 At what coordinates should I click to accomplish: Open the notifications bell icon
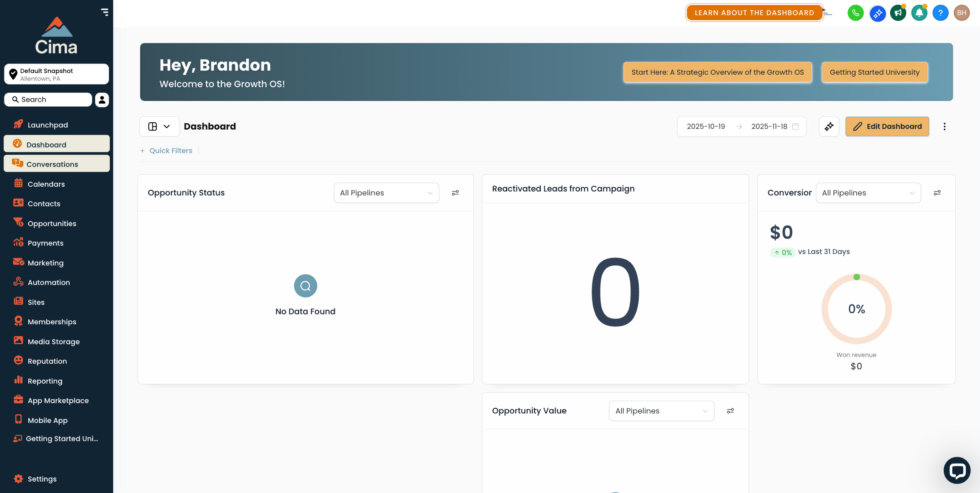[919, 13]
